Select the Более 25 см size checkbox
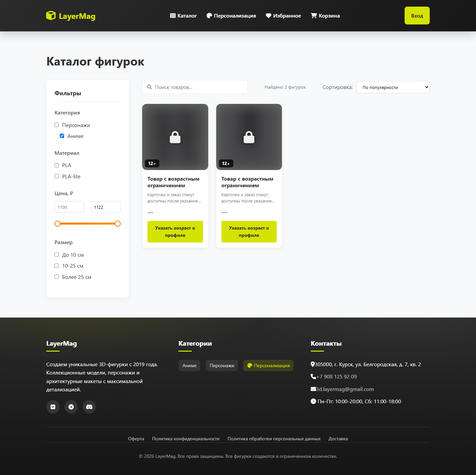The height and width of the screenshot is (475, 476). (x=57, y=277)
